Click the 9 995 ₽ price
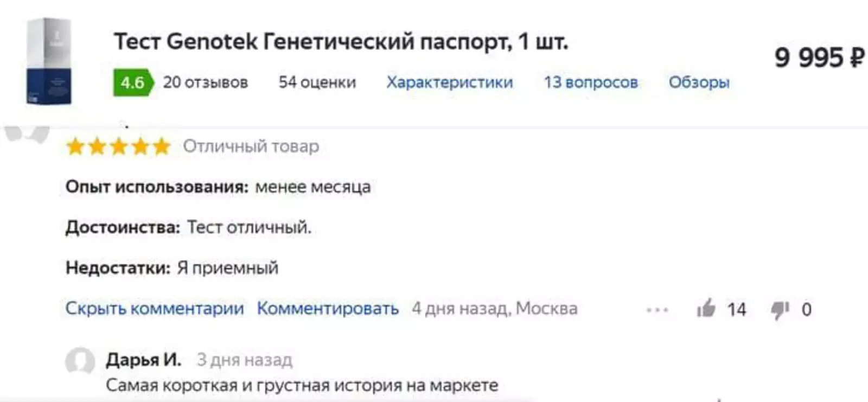Image resolution: width=868 pixels, height=402 pixels. [x=819, y=58]
